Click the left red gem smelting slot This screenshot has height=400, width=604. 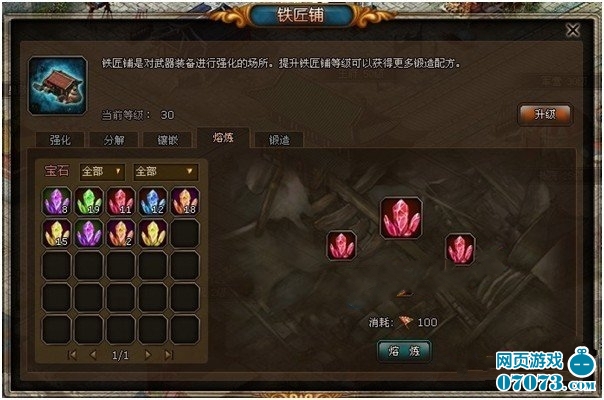tap(341, 245)
